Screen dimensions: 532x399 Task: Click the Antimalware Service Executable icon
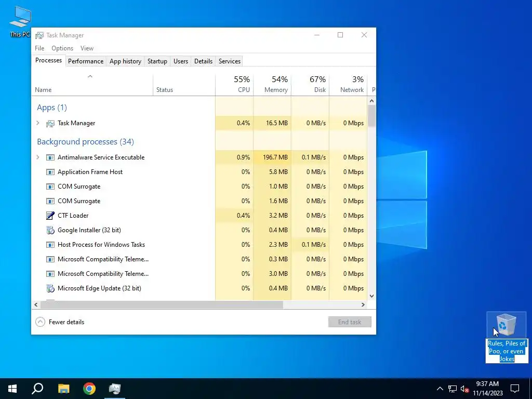point(50,157)
